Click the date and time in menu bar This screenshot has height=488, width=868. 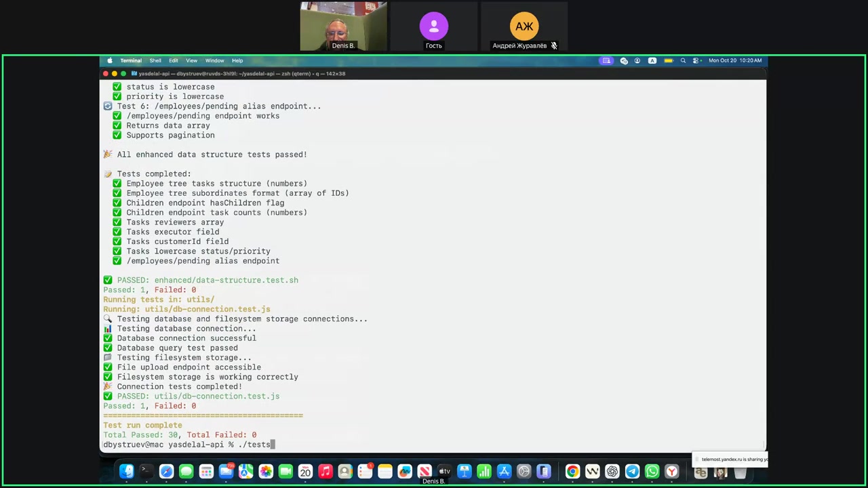click(x=735, y=61)
